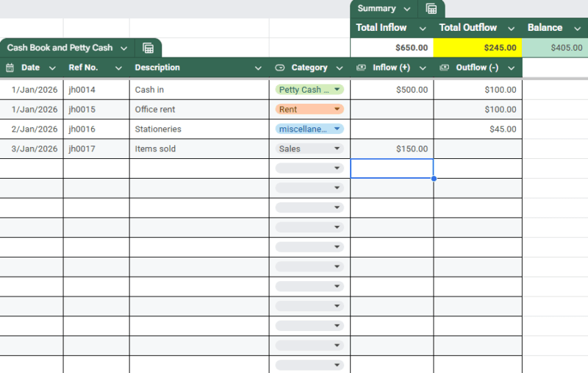Image resolution: width=588 pixels, height=373 pixels.
Task: Open Category column options chevron
Action: 340,68
